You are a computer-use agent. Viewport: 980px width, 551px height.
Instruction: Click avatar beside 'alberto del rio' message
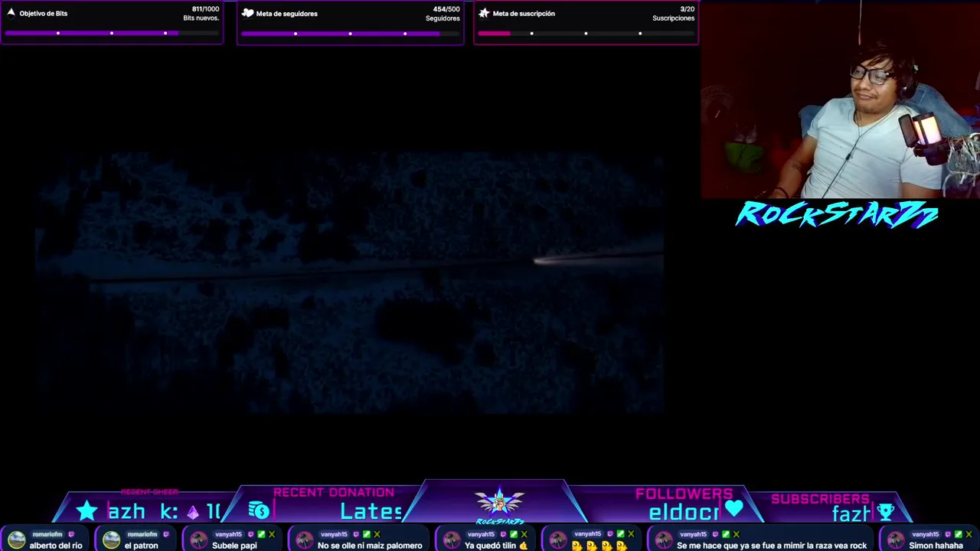pyautogui.click(x=16, y=540)
